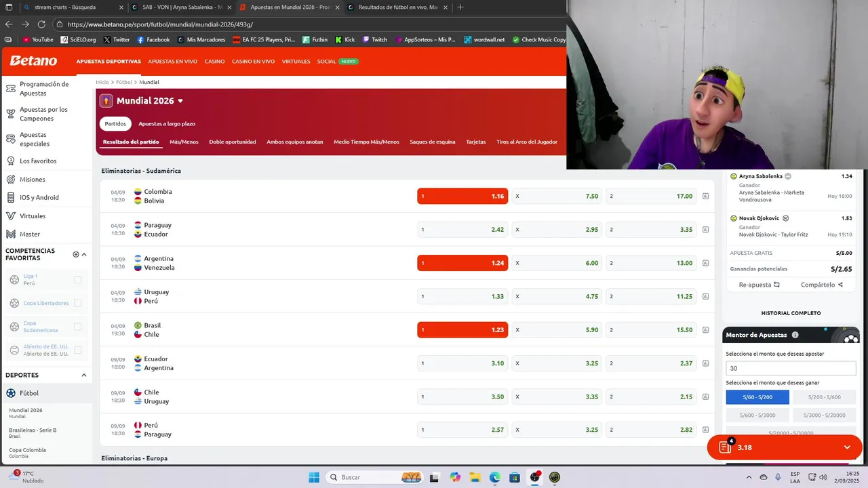Open stats icon for Colombia vs Bolivia

(706, 196)
